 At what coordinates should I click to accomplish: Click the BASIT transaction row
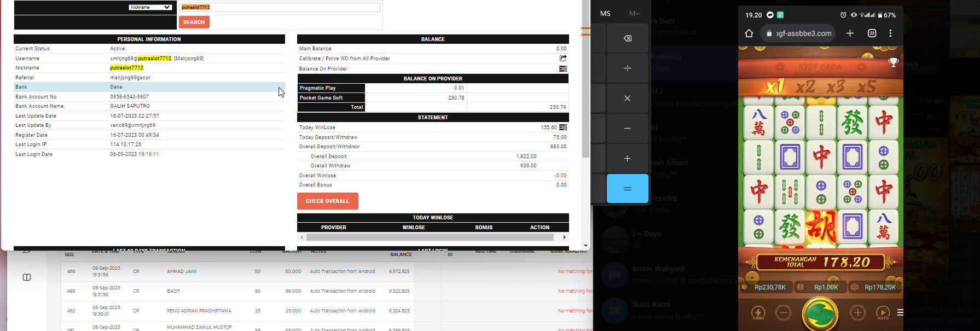(x=327, y=291)
